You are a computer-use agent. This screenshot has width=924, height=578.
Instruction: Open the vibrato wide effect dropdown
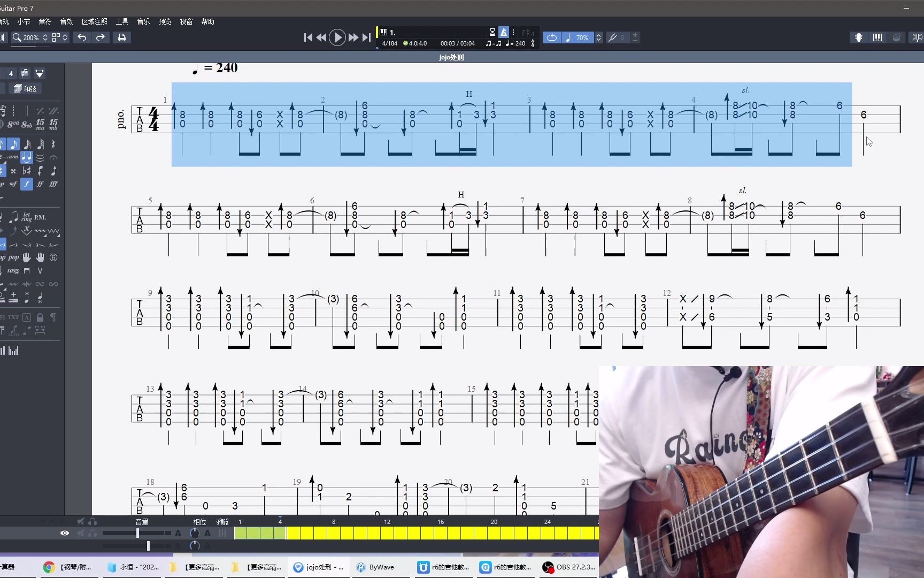53,231
